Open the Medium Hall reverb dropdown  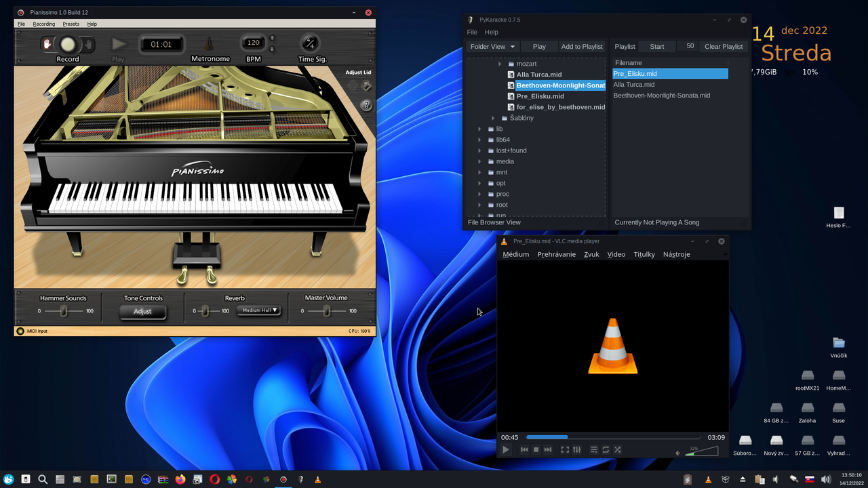coord(260,310)
